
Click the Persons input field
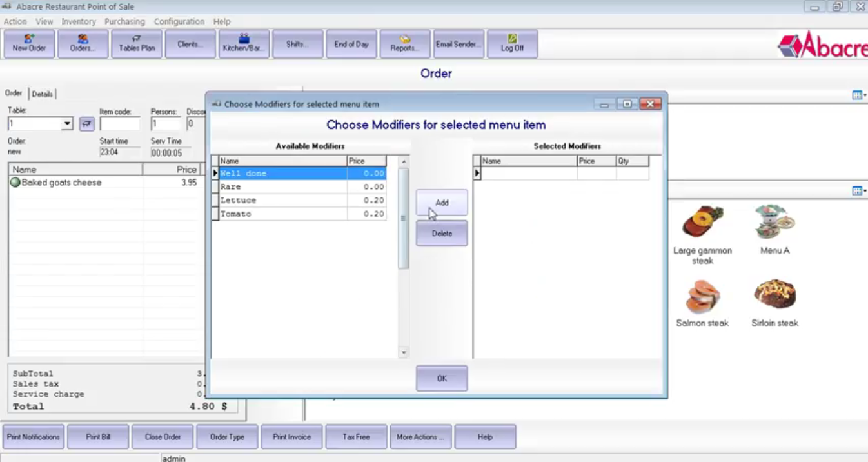166,124
